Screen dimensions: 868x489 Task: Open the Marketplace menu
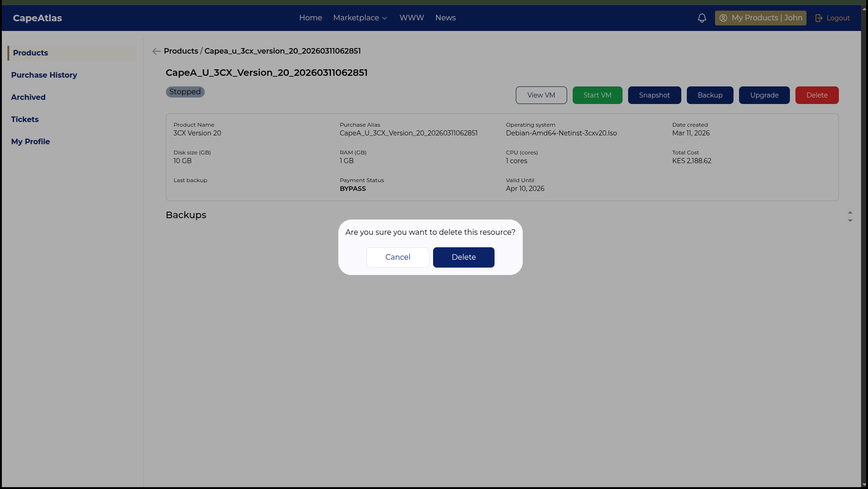pos(360,18)
